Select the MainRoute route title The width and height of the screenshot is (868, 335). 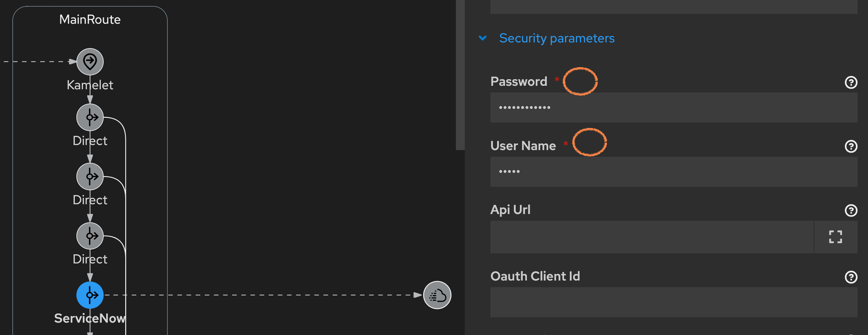tap(90, 20)
